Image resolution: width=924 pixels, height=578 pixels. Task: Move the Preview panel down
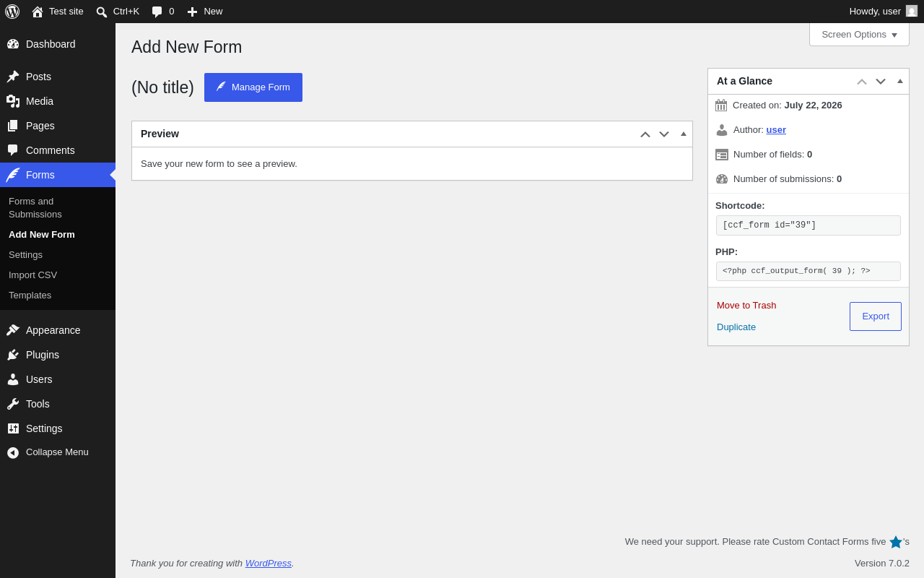(664, 134)
